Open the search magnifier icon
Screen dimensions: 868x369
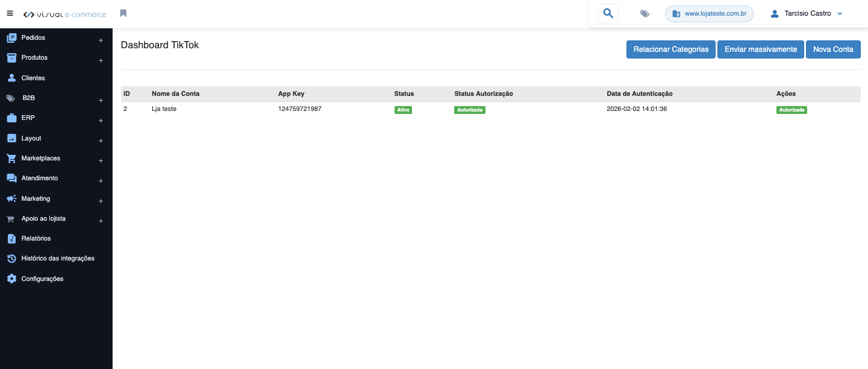tap(608, 13)
